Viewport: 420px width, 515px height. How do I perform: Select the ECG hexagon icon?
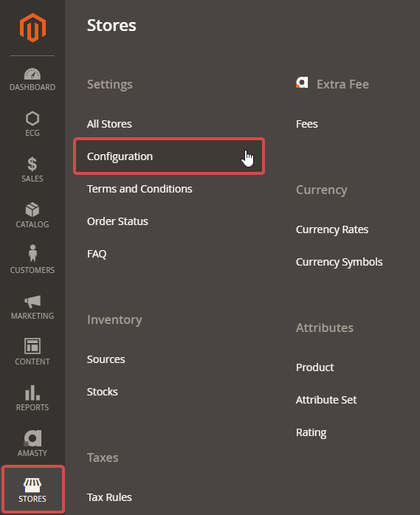32,119
